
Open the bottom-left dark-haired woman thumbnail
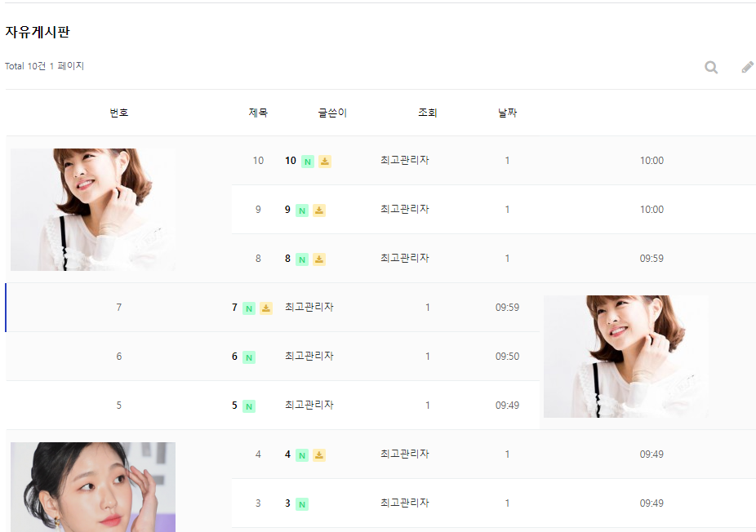93,487
